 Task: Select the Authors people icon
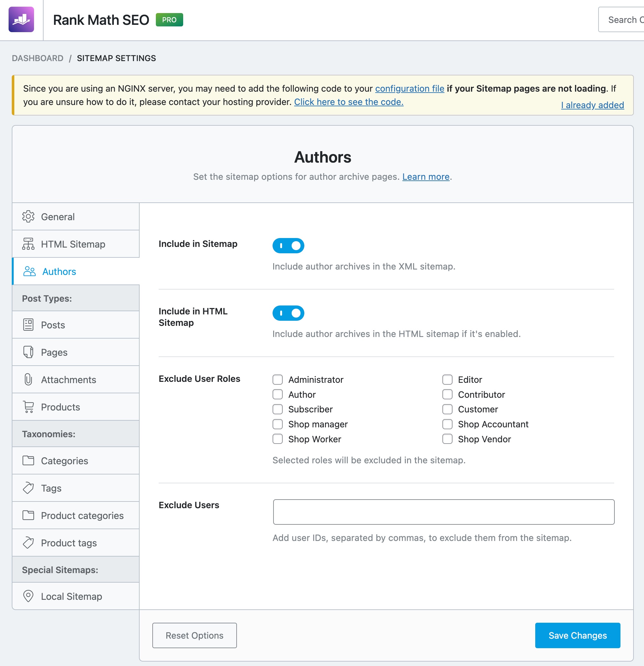29,271
